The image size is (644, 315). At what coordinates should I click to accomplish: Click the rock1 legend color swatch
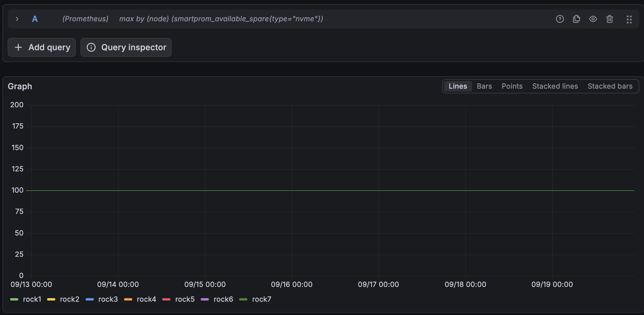coord(14,299)
